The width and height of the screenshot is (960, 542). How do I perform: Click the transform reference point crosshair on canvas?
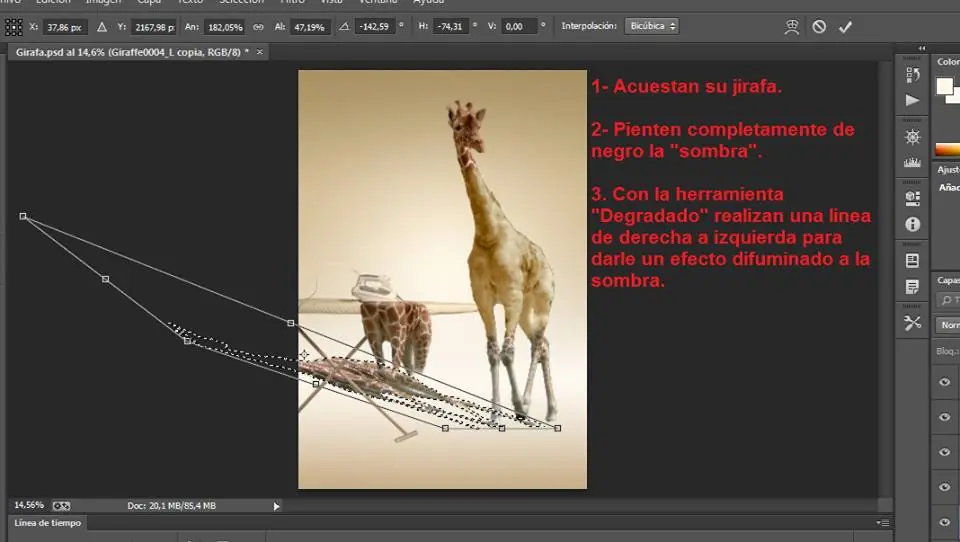point(304,355)
